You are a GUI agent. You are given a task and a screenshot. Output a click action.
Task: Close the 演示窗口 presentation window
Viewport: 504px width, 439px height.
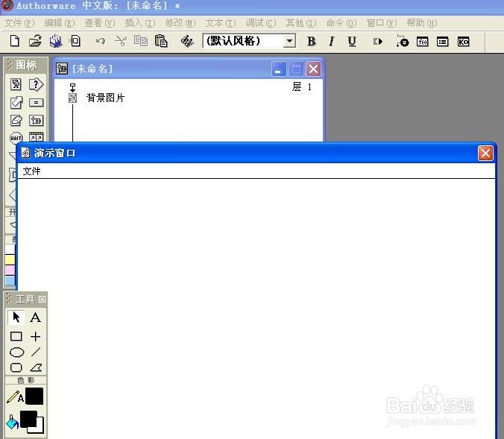[x=485, y=153]
